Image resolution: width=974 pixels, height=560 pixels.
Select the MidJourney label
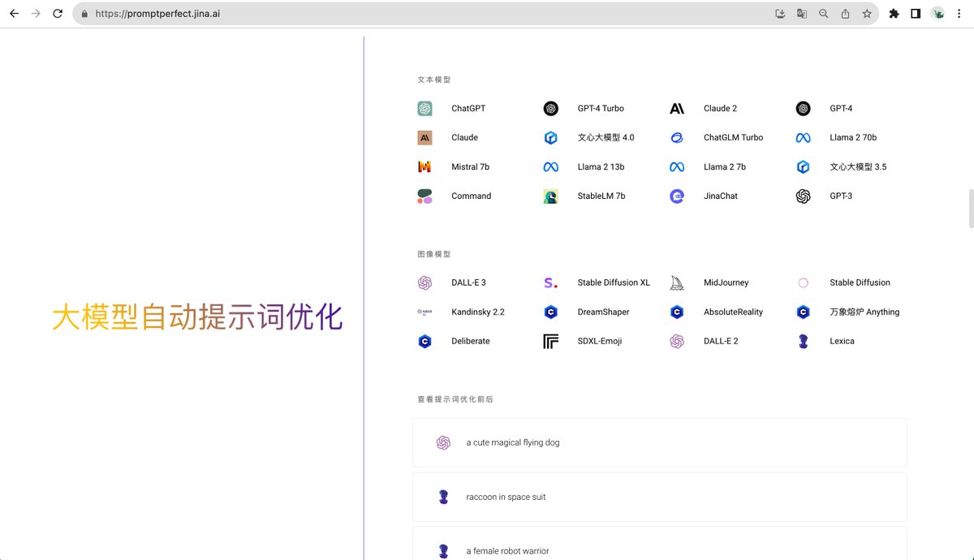click(726, 283)
